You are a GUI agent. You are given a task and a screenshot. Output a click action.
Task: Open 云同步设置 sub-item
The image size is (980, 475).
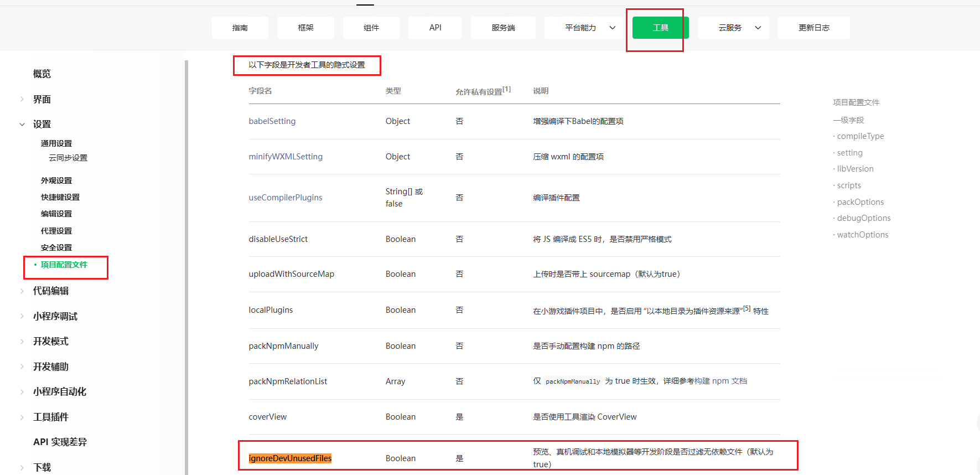(x=68, y=158)
